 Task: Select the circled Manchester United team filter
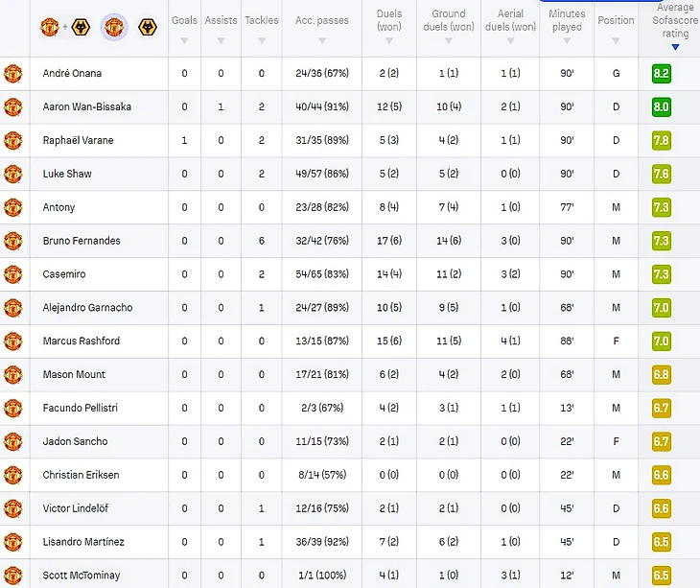click(x=114, y=27)
